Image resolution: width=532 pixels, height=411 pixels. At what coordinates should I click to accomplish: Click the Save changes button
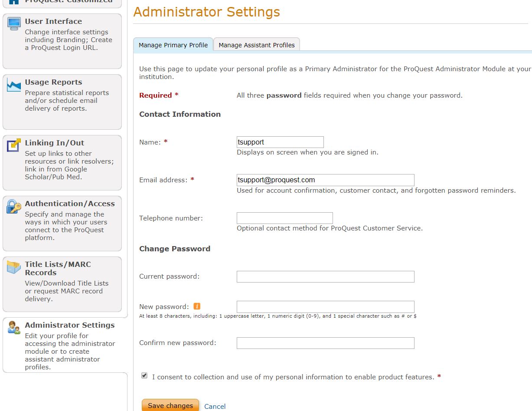(170, 405)
